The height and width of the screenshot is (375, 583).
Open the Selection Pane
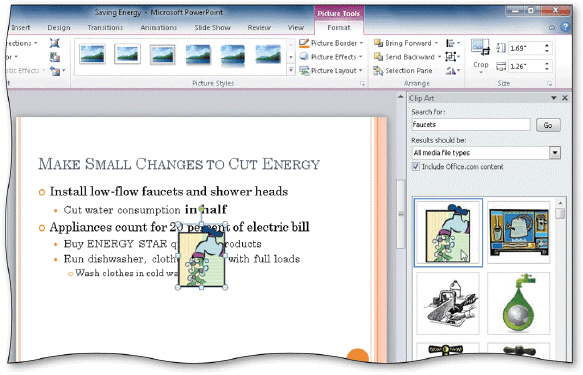[403, 71]
